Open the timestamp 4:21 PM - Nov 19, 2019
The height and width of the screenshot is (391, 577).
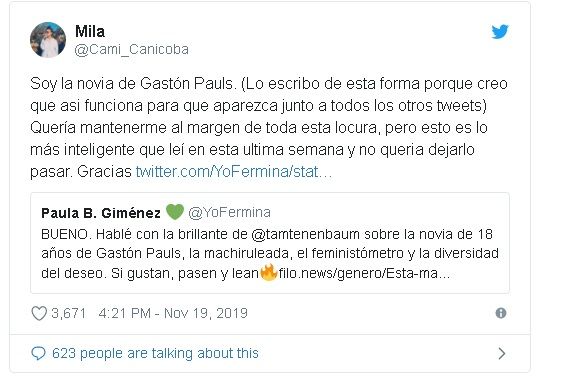pyautogui.click(x=173, y=313)
